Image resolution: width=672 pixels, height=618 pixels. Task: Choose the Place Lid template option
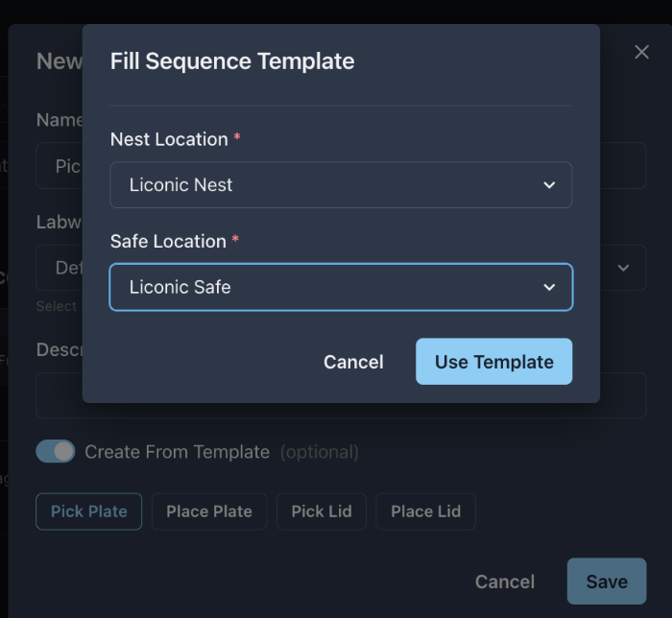425,511
